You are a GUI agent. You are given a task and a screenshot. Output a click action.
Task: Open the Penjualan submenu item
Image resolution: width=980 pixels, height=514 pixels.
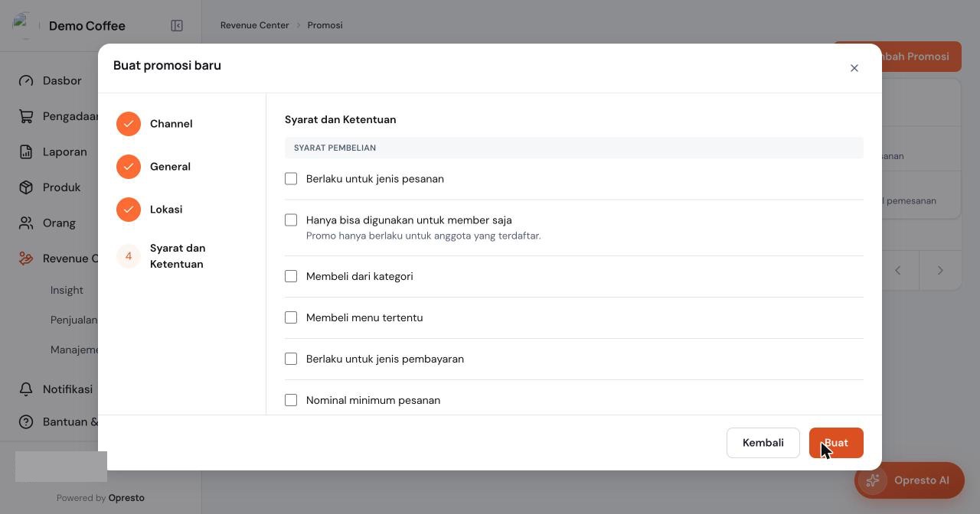pos(74,320)
